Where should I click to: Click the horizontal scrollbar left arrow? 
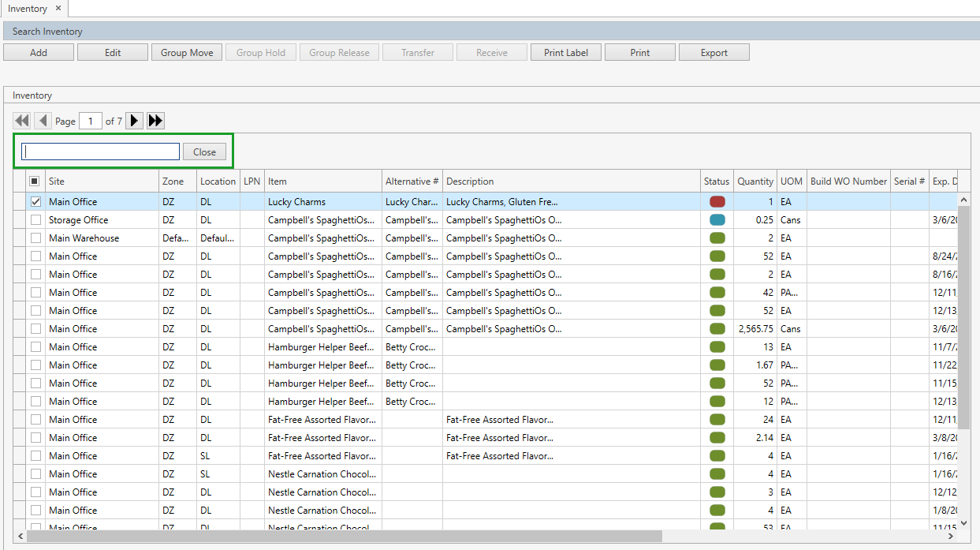point(20,537)
